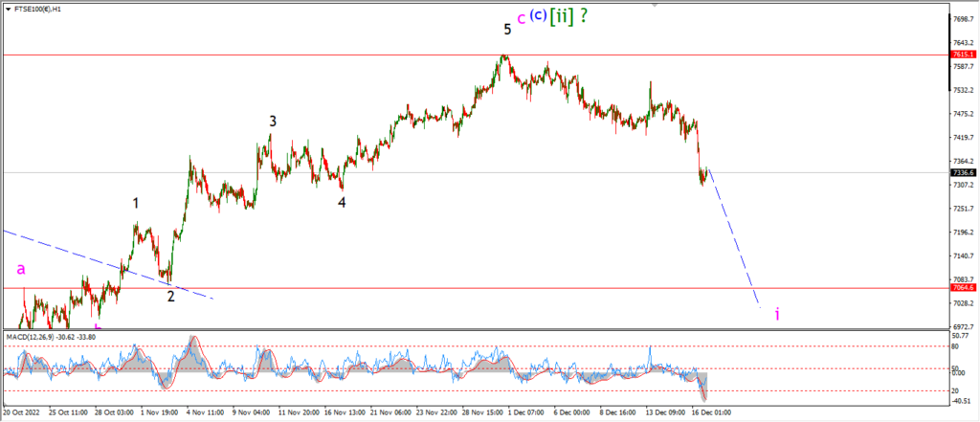Select the magenta wave label a
Screen dimensions: 980x422
coord(21,270)
